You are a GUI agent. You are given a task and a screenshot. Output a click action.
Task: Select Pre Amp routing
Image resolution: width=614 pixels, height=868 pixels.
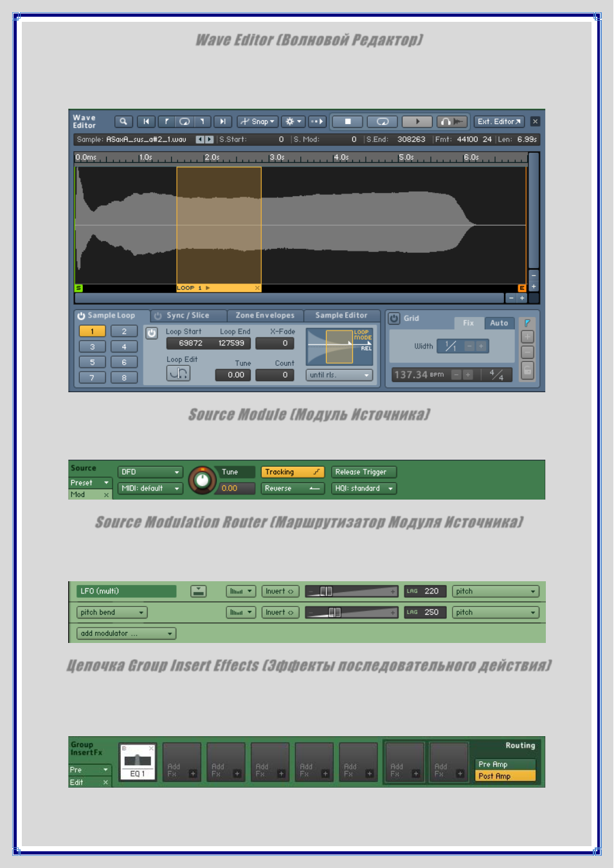coord(505,764)
